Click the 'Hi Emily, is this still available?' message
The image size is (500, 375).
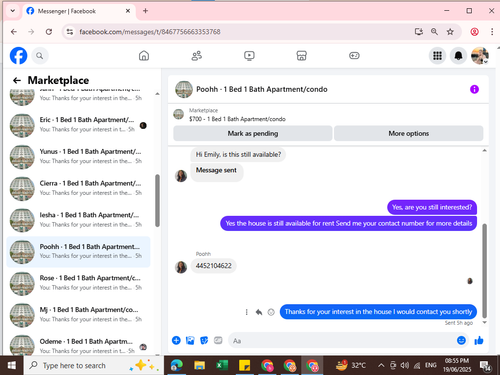point(238,155)
